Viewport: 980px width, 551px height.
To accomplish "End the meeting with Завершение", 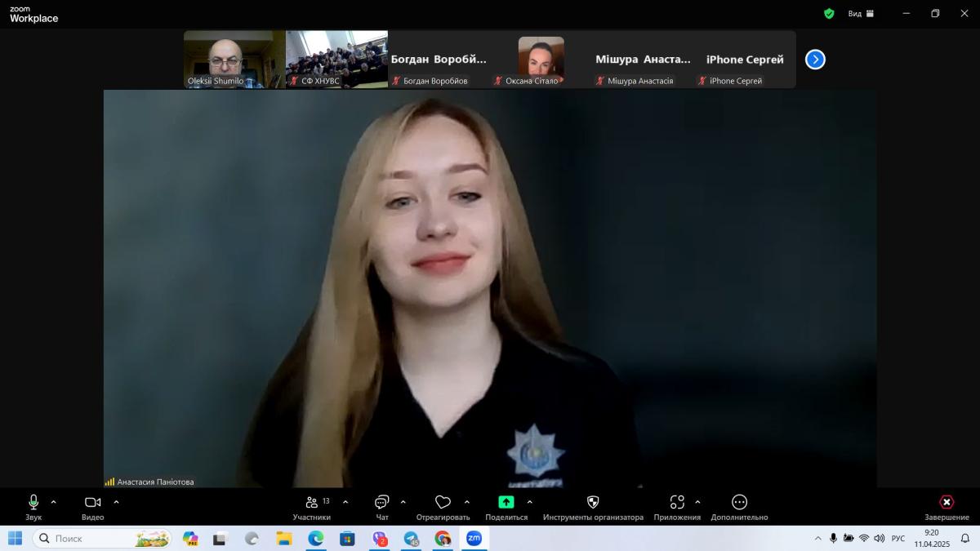I will click(x=947, y=503).
